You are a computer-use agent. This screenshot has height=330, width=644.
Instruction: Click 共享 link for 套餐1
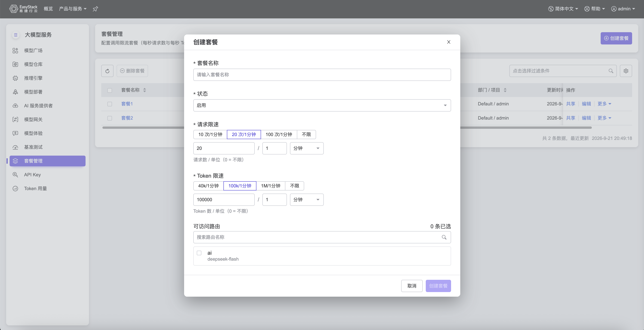click(x=571, y=104)
